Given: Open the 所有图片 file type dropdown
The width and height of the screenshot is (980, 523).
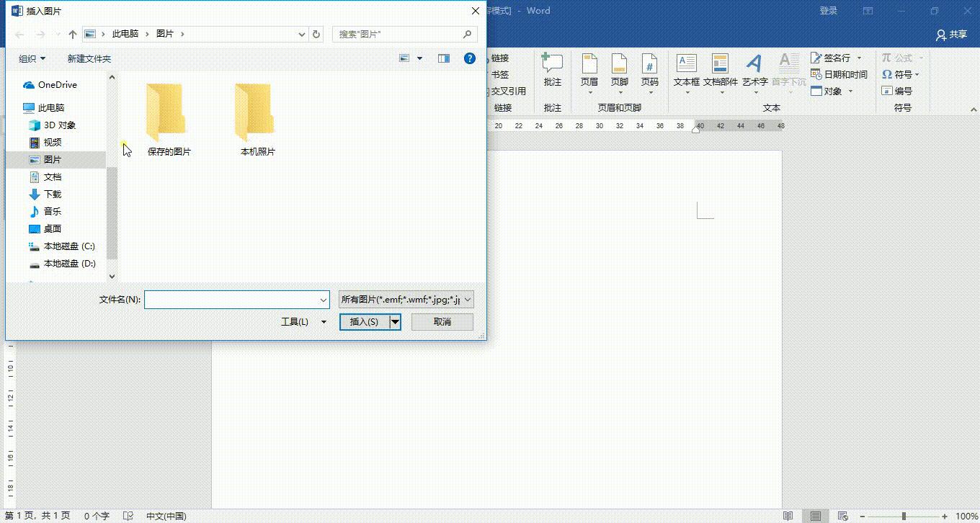Looking at the screenshot, I should (466, 300).
